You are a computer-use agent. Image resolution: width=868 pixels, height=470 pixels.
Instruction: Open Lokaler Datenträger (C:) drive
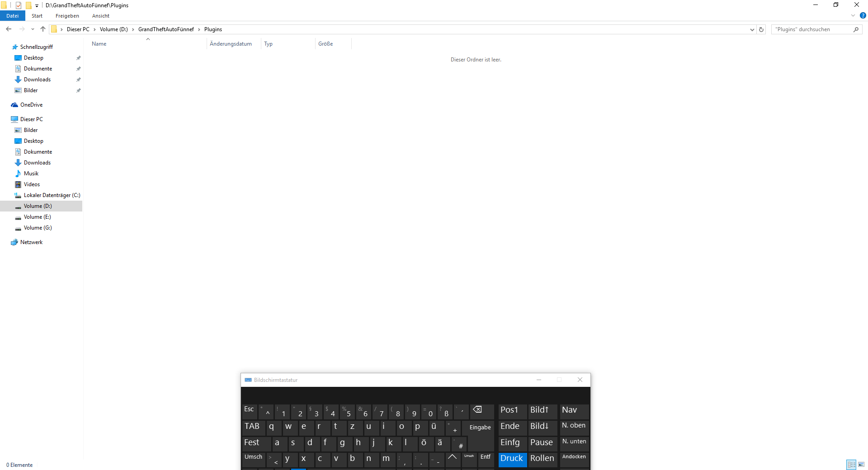click(52, 195)
